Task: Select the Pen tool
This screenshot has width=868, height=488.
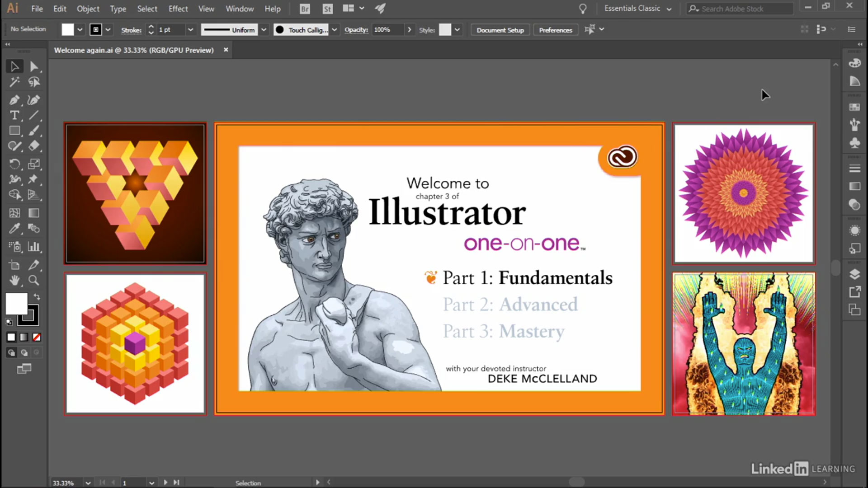Action: (x=14, y=100)
